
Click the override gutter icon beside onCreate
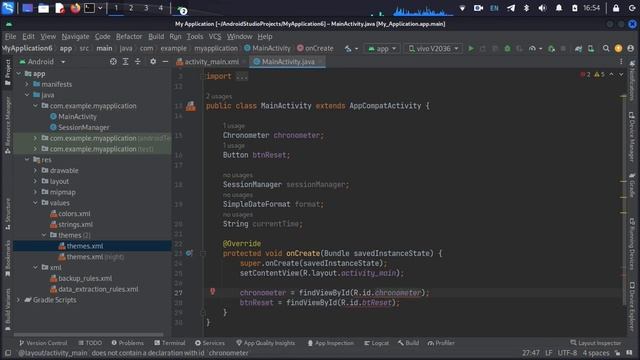189,253
